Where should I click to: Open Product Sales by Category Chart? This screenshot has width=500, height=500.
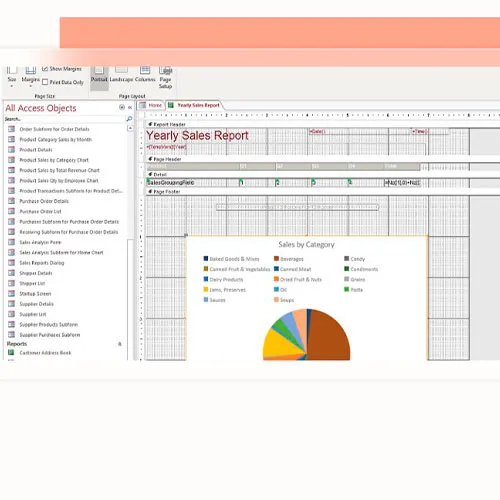point(54,160)
